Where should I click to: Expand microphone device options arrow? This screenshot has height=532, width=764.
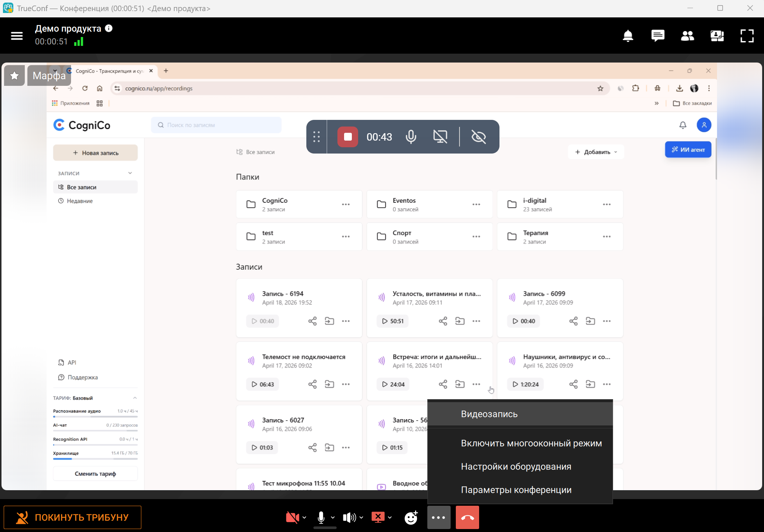[x=333, y=518]
